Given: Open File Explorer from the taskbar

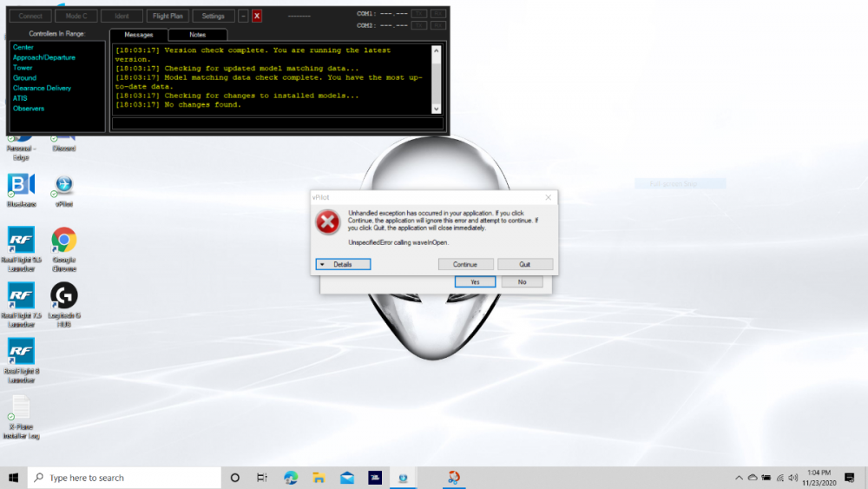Looking at the screenshot, I should point(319,478).
